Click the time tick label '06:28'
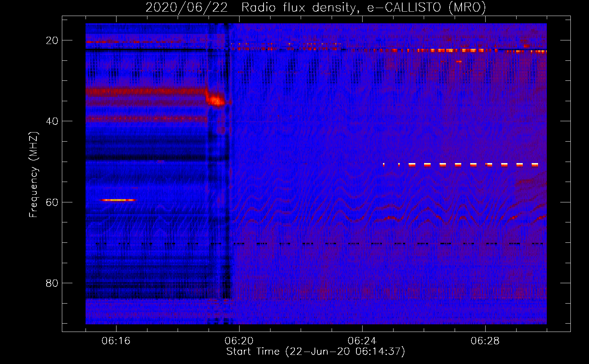The width and height of the screenshot is (589, 364). tap(485, 341)
